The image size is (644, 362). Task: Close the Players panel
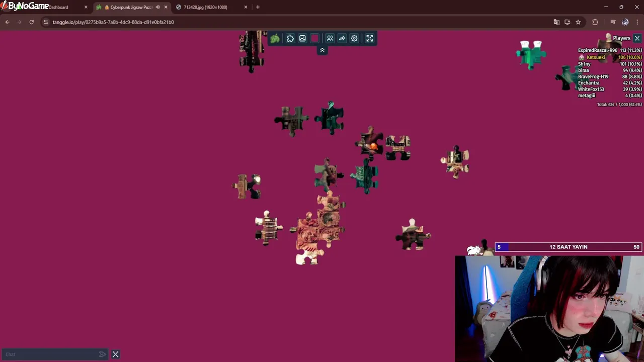tap(637, 38)
